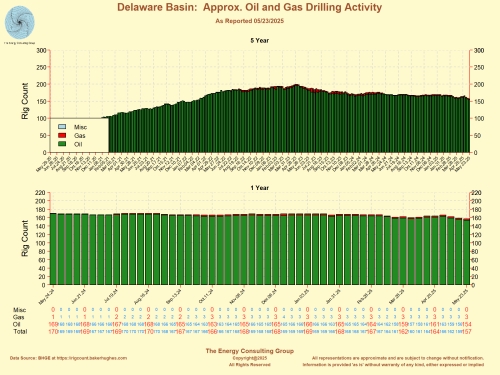Screen dimensions: 500x375
Task: Click the Oil value 159 under Mar-28-25
Action: 403,324
